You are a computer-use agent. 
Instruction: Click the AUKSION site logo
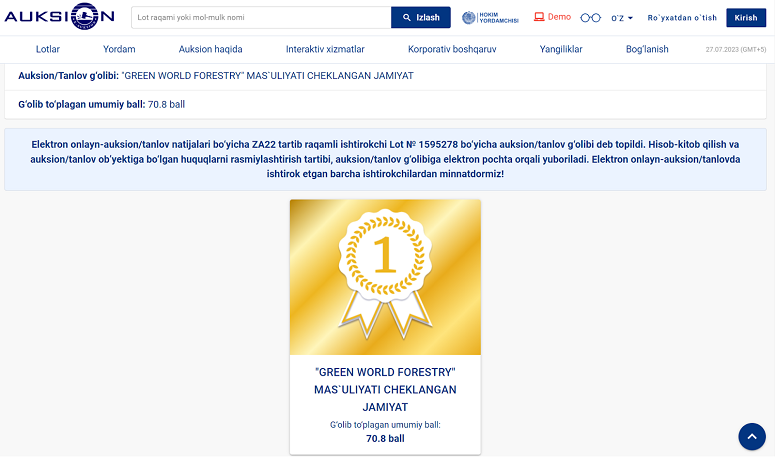59,16
